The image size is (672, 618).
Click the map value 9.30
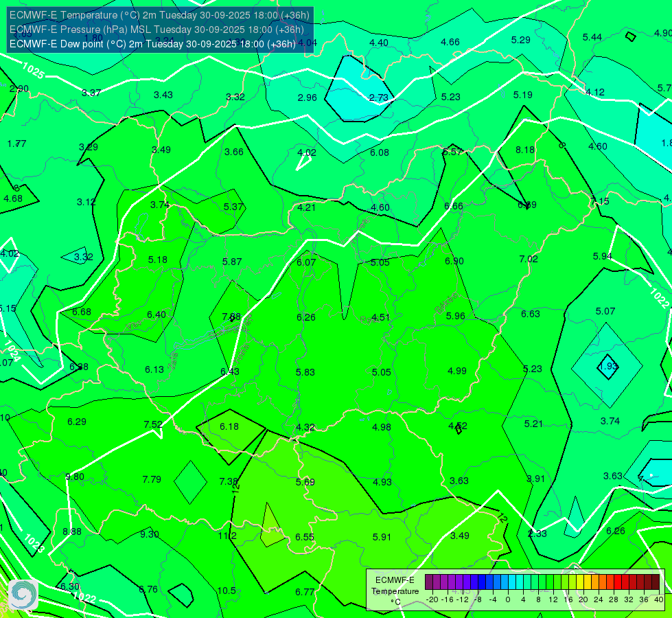click(150, 534)
